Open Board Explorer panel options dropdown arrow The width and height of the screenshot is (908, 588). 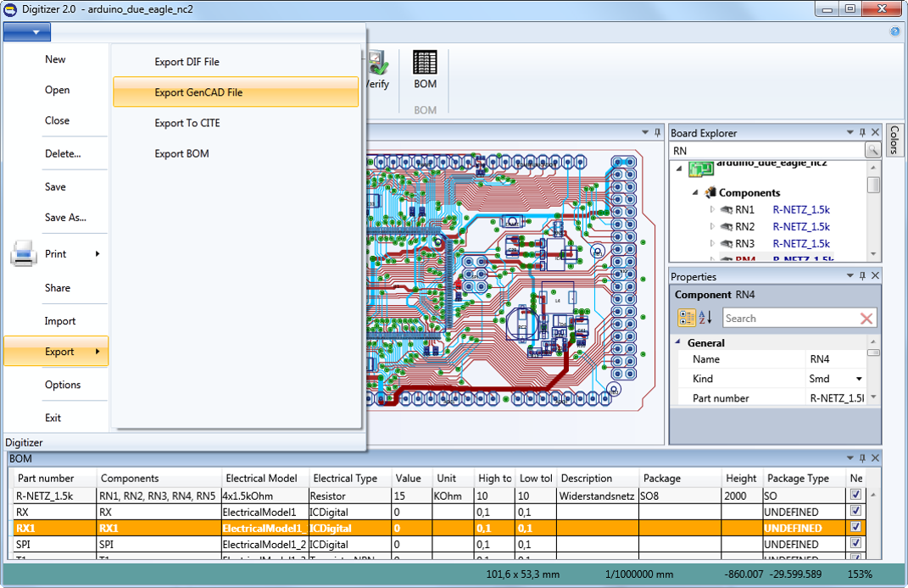click(850, 132)
